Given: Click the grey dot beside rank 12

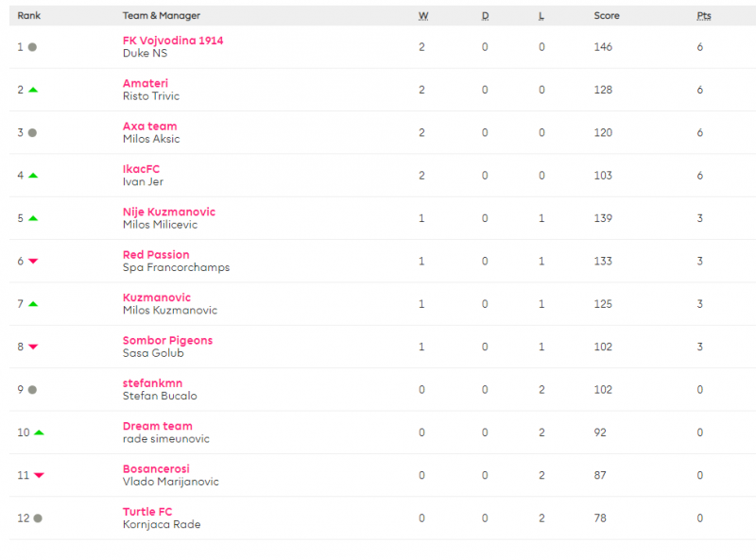Looking at the screenshot, I should 38,518.
